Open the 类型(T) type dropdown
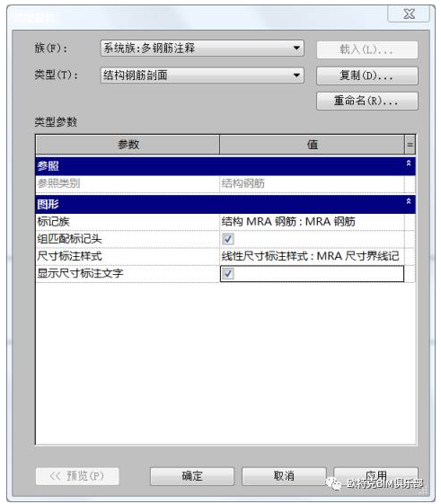441x504 pixels. pos(202,75)
